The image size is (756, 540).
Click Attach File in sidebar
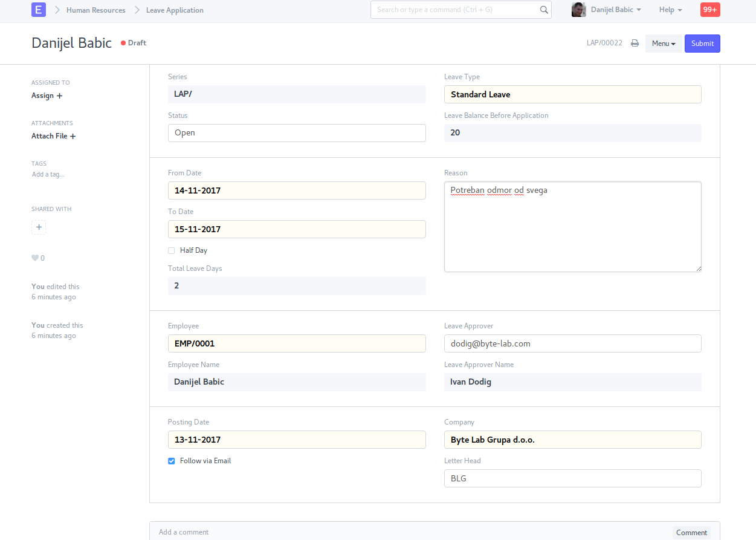click(53, 136)
